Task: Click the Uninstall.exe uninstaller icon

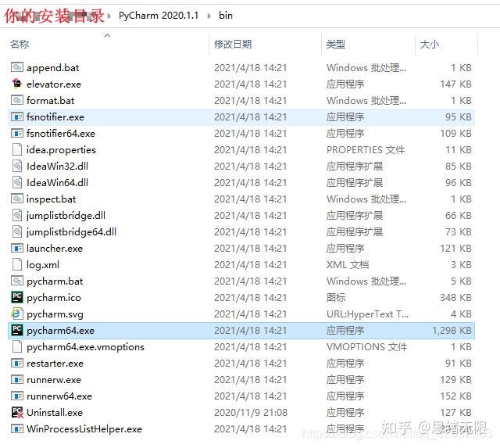Action: coord(17,413)
